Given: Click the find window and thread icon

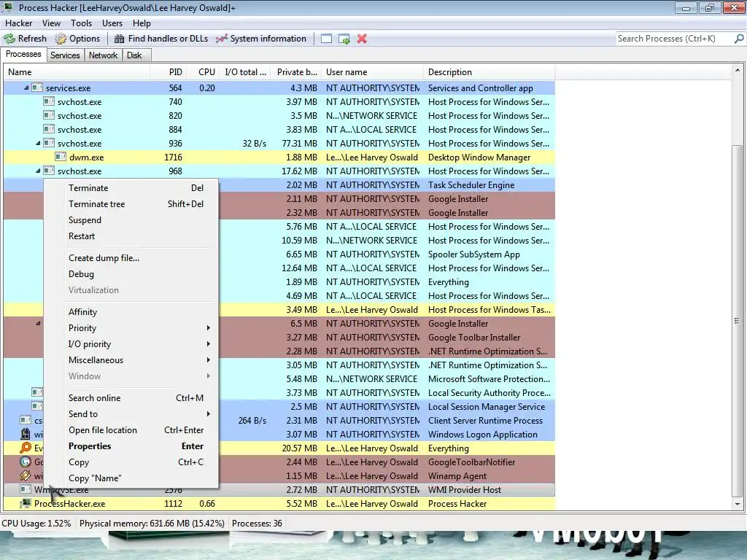Looking at the screenshot, I should pos(344,39).
